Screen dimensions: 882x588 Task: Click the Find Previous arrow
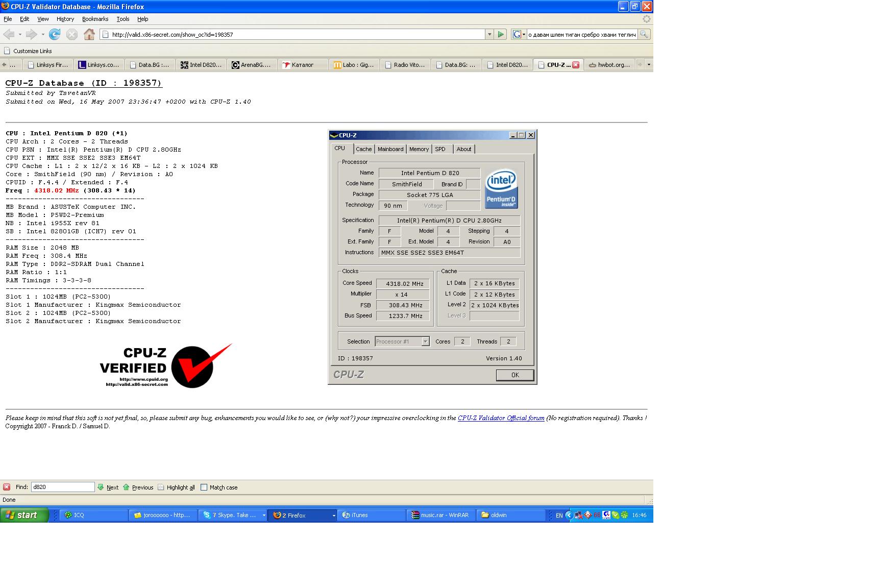[126, 487]
